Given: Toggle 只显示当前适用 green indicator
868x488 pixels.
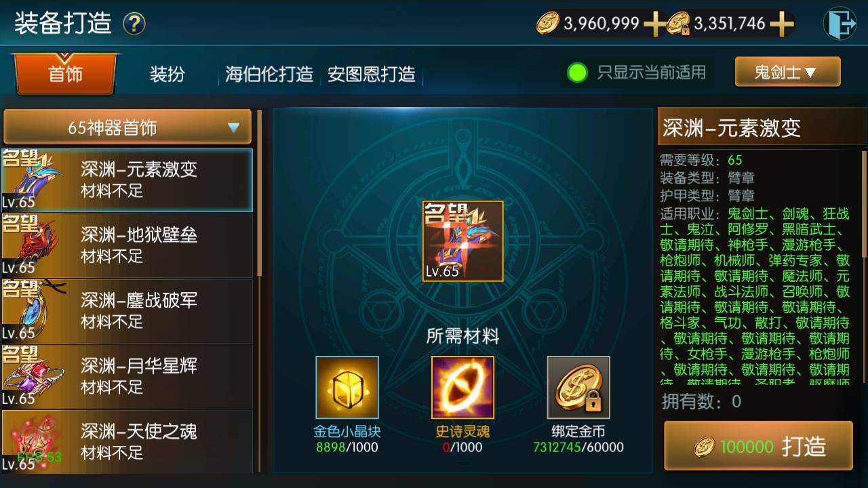Looking at the screenshot, I should tap(577, 73).
